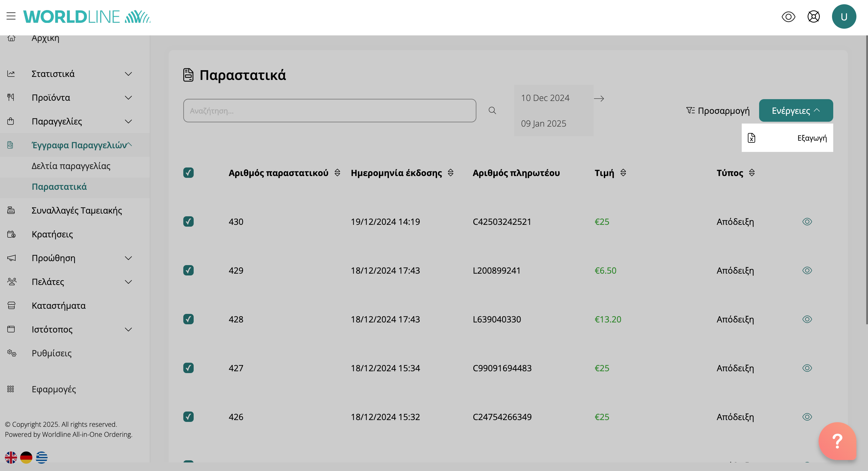Deselect the checkbox for receipt 427
868x471 pixels.
pyautogui.click(x=188, y=368)
